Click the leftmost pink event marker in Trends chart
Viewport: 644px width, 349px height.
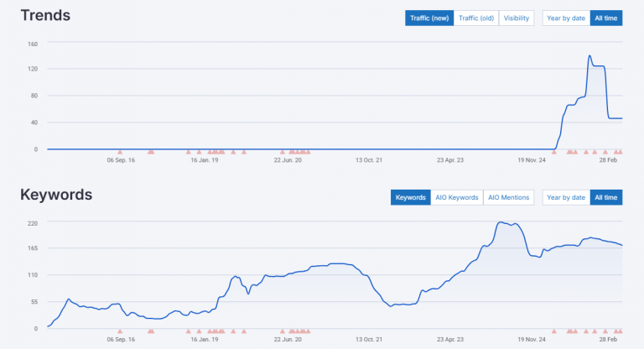tap(120, 152)
